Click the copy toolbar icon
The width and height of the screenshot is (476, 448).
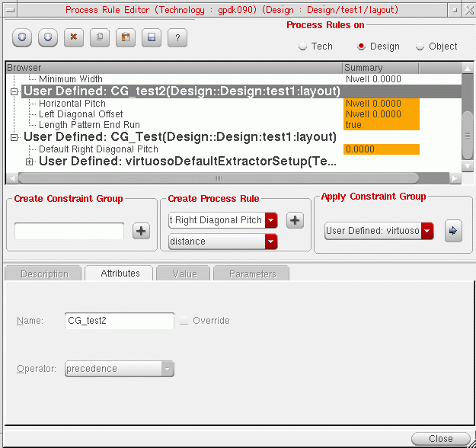click(100, 37)
